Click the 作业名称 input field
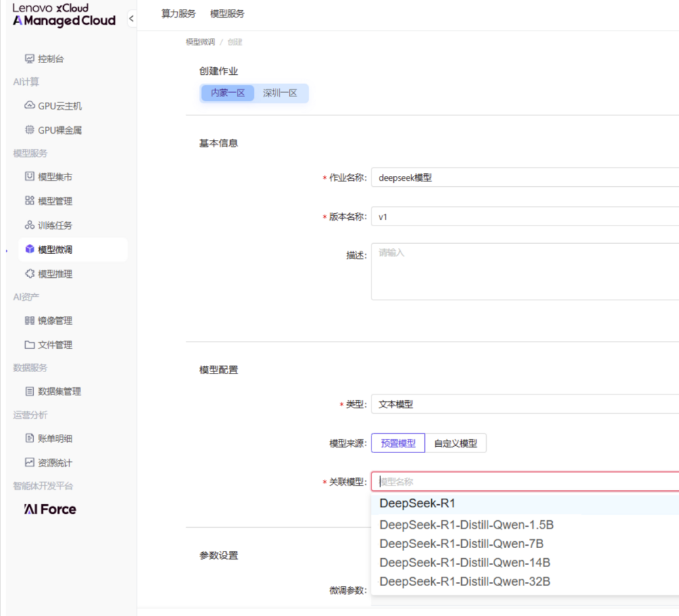The image size is (679, 616). 525,177
